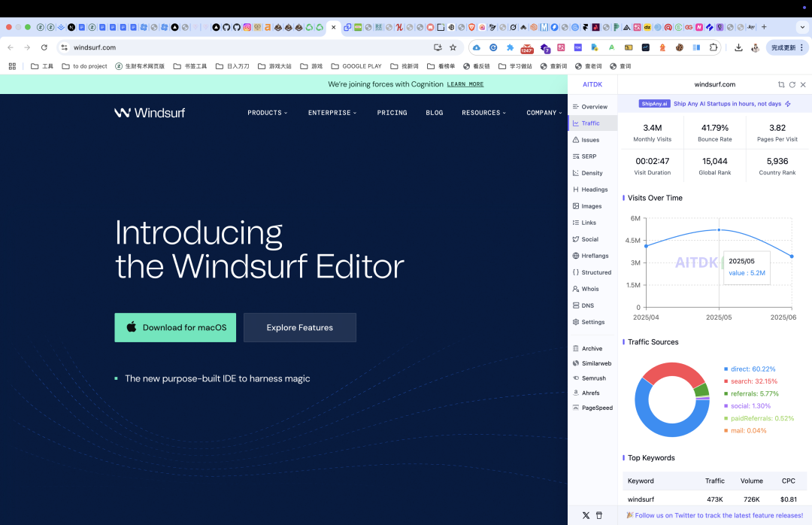Open Chrome downloads
Image resolution: width=812 pixels, height=525 pixels.
(738, 47)
